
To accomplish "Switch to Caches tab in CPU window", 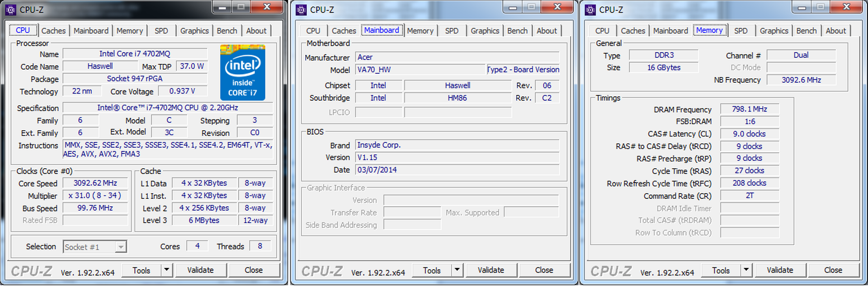I will coord(53,31).
